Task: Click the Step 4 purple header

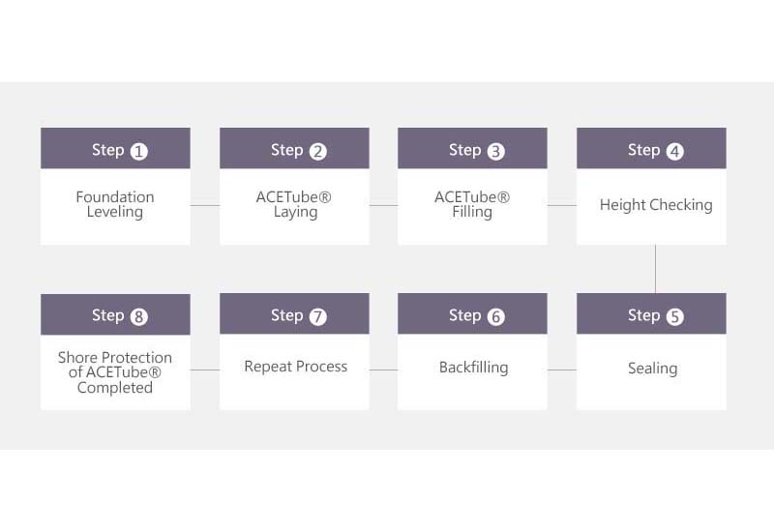Action: 651,149
